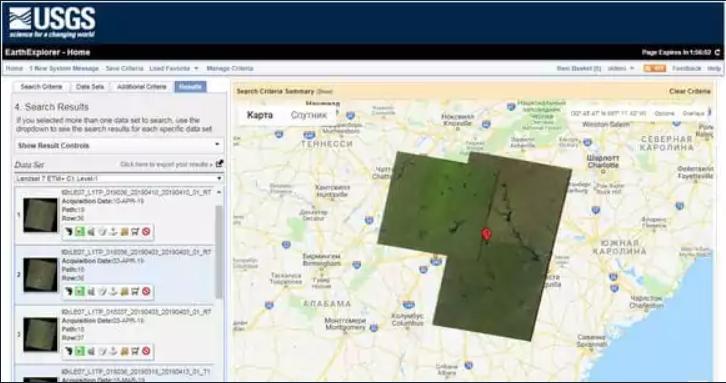Open the Landsat 7 ETM+ data set dropdown
The image size is (726, 383).
pos(119,178)
